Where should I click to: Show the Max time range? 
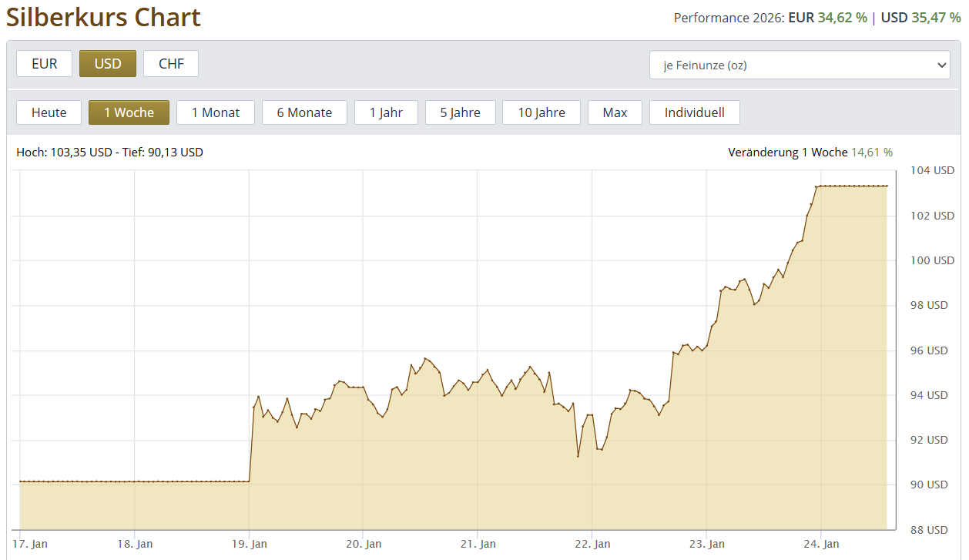point(615,112)
